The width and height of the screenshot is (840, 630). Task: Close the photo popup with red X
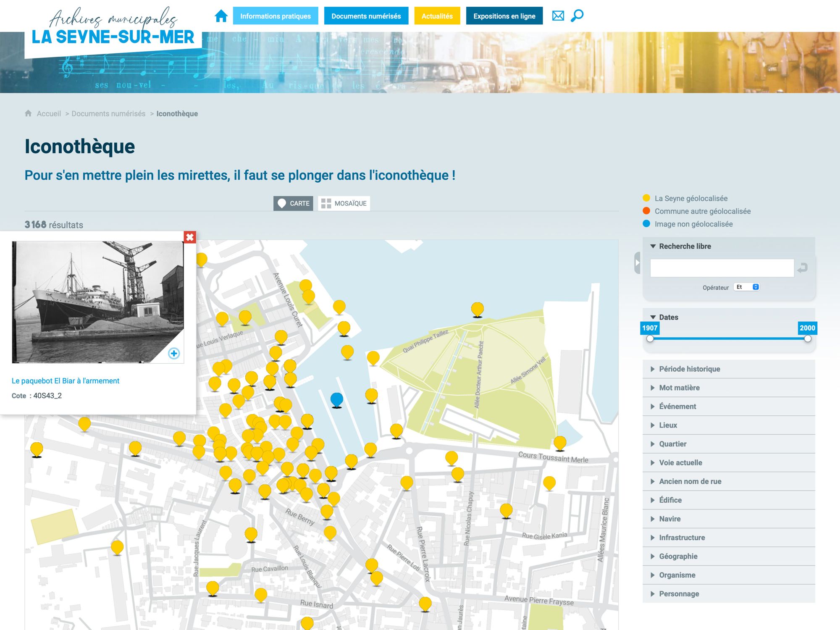(x=190, y=237)
